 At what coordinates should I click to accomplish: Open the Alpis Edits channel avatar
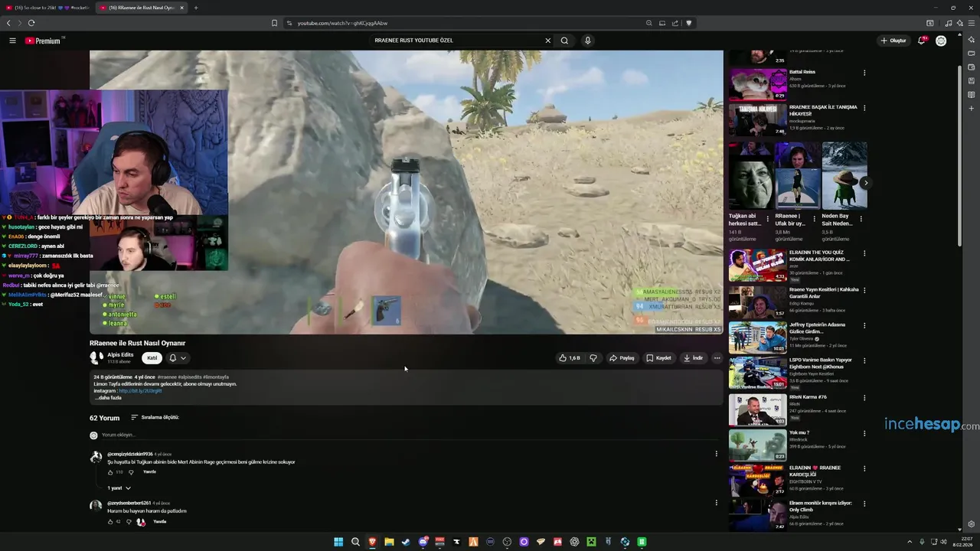(x=96, y=357)
